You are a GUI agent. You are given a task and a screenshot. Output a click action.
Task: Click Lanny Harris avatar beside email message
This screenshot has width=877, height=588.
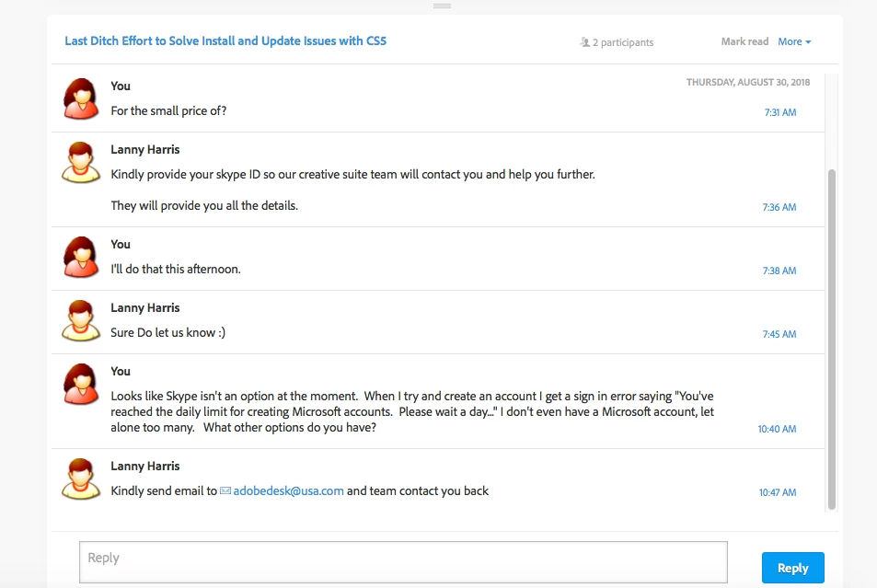click(x=81, y=479)
